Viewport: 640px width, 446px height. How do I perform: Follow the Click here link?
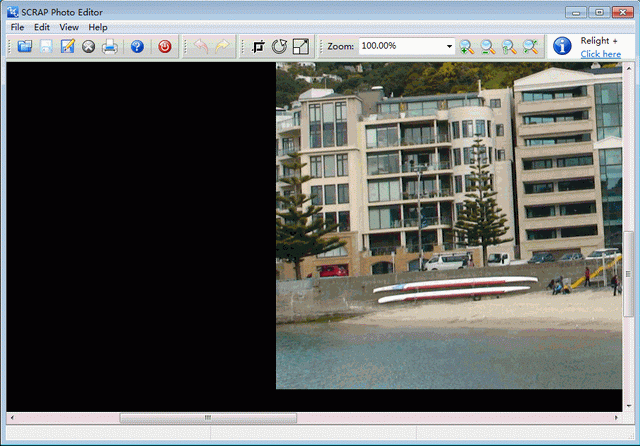pos(600,54)
